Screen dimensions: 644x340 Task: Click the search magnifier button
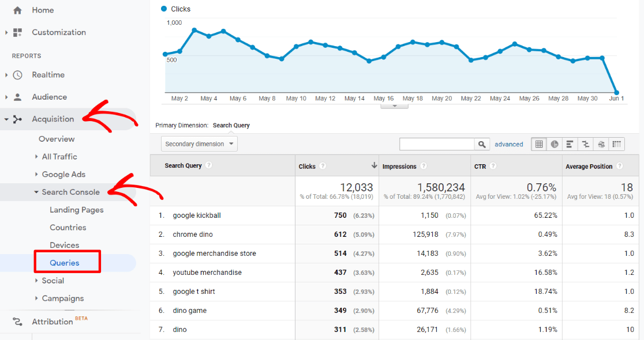(482, 144)
